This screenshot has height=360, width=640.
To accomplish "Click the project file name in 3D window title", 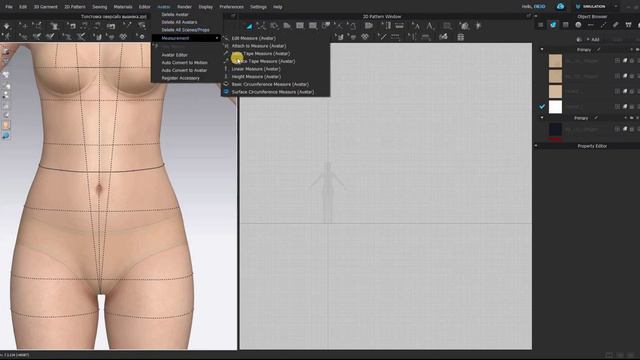I will (113, 17).
